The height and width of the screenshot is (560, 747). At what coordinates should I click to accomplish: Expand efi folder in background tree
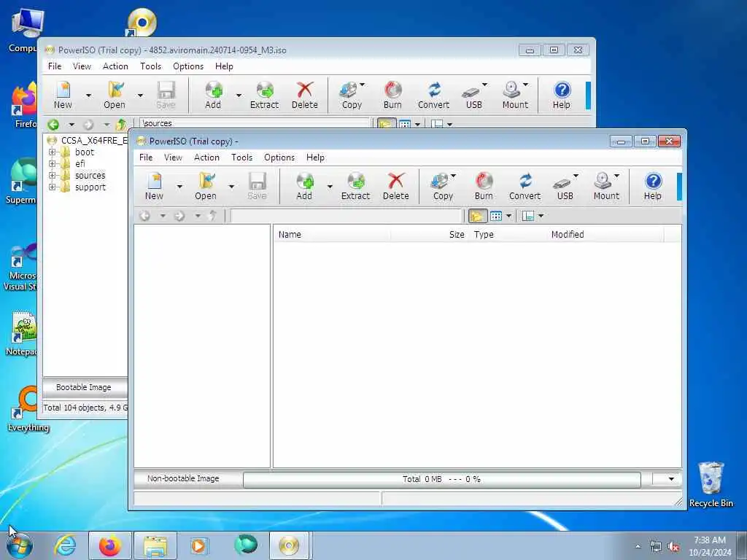pos(52,164)
